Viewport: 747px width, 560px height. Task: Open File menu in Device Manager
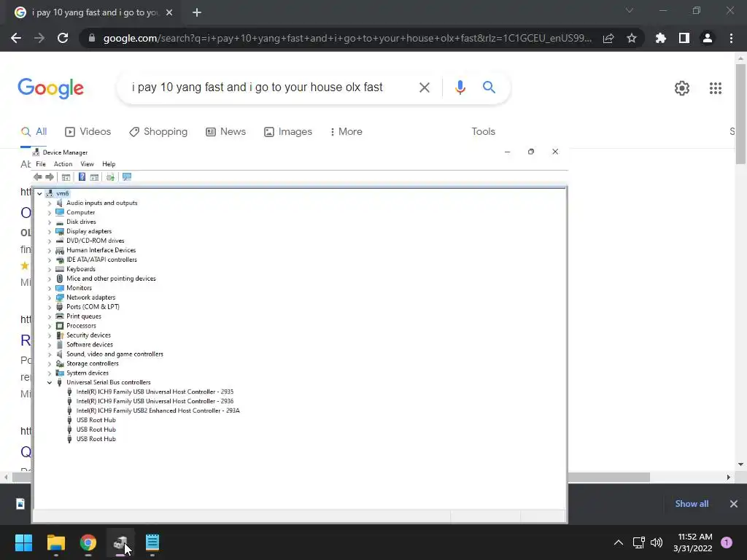click(41, 164)
